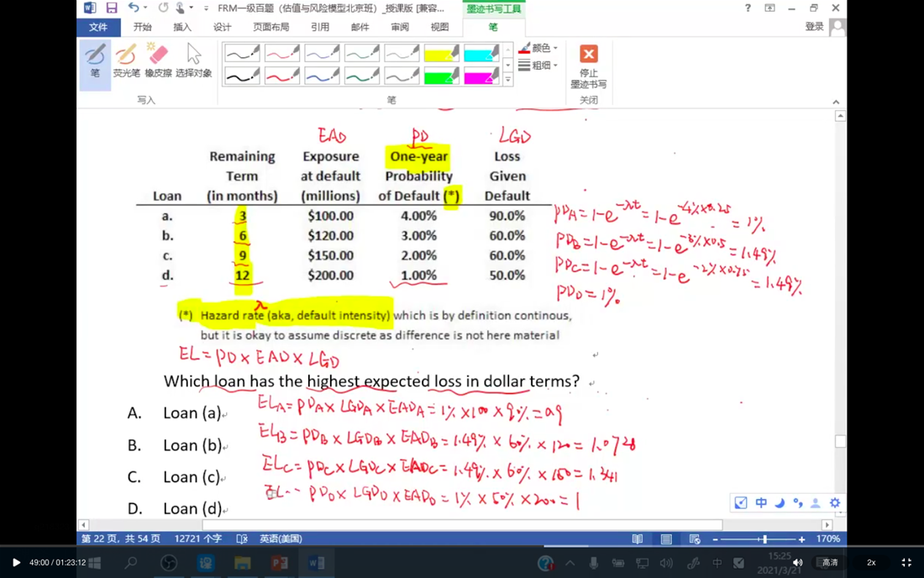Switch to the 设计 ribbon tab
924x578 pixels.
point(222,27)
